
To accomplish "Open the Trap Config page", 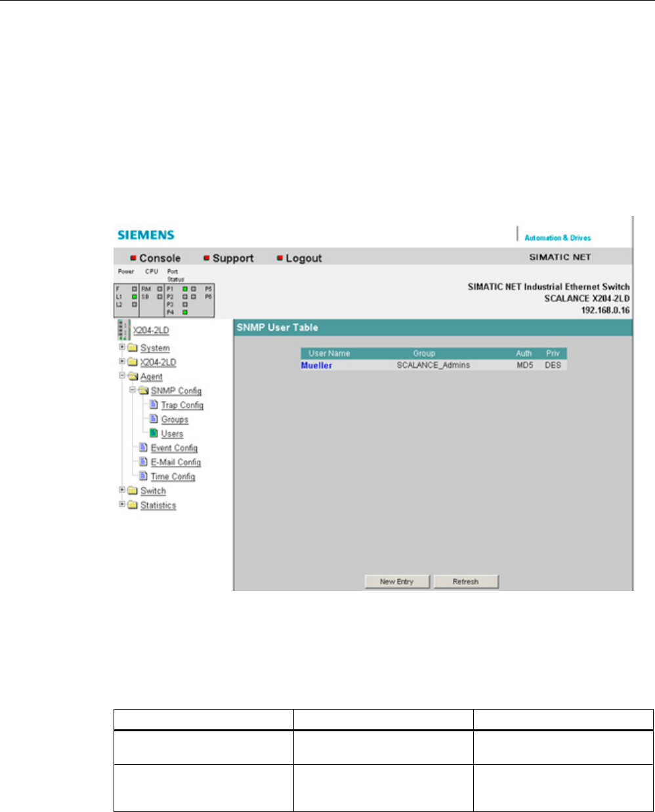I will click(x=182, y=405).
